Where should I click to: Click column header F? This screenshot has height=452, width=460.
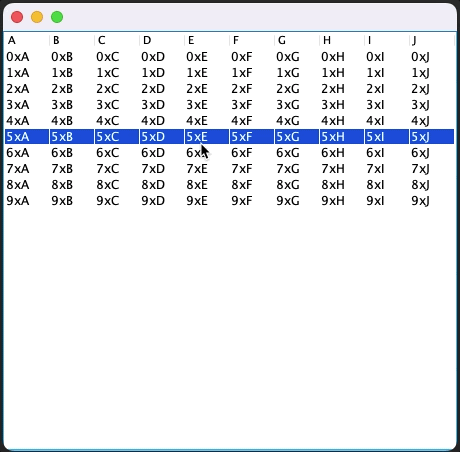pos(252,40)
